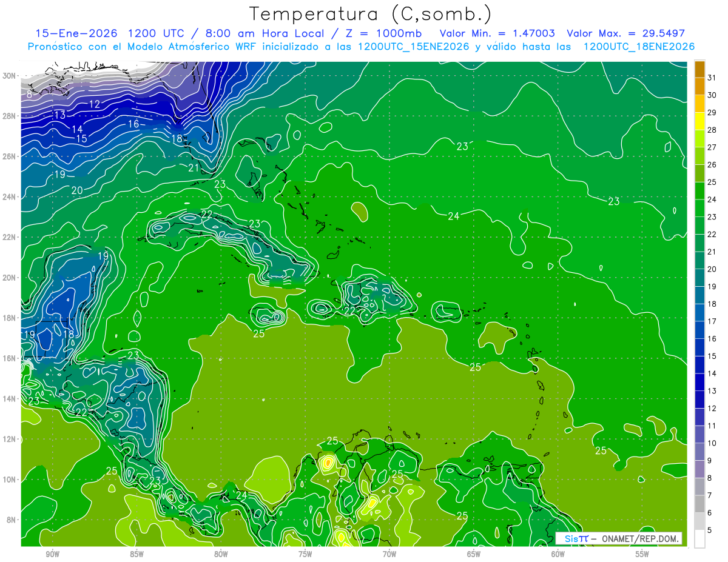Select "Valor Min. = 1.47003" text

pyautogui.click(x=497, y=33)
